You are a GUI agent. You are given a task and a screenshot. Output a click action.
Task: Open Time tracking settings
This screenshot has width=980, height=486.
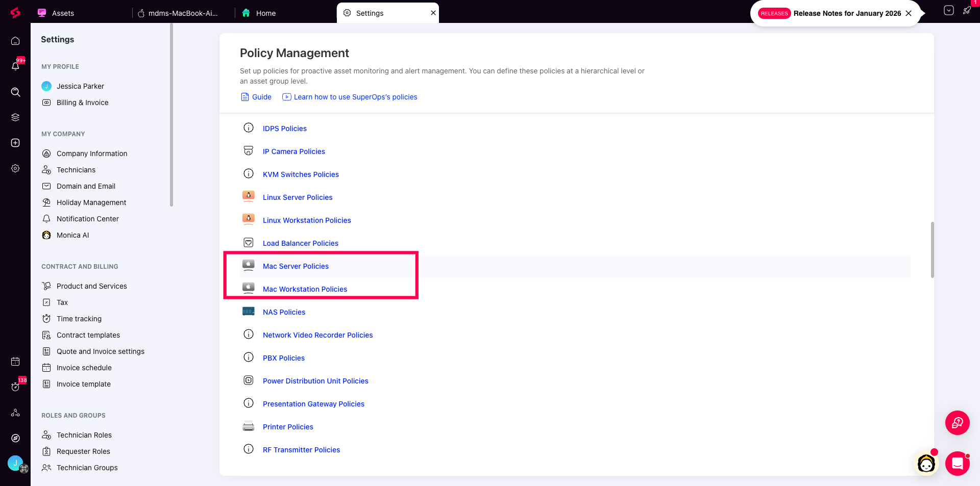(79, 319)
